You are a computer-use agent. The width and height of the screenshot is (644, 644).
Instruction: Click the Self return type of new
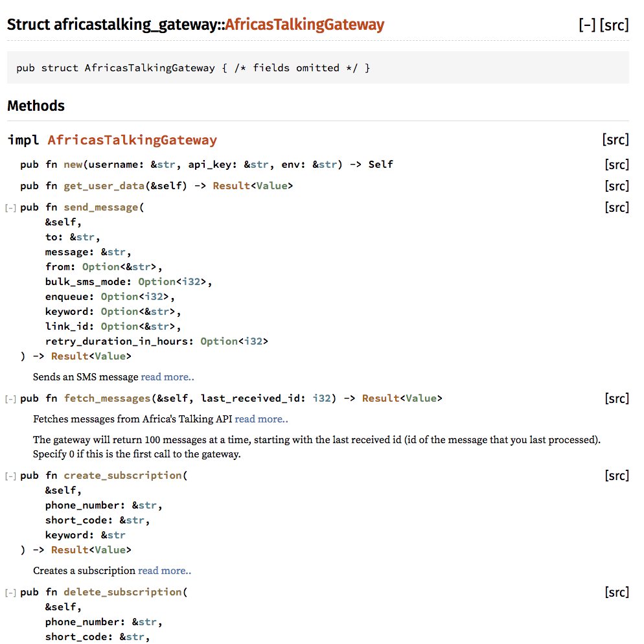click(x=380, y=165)
